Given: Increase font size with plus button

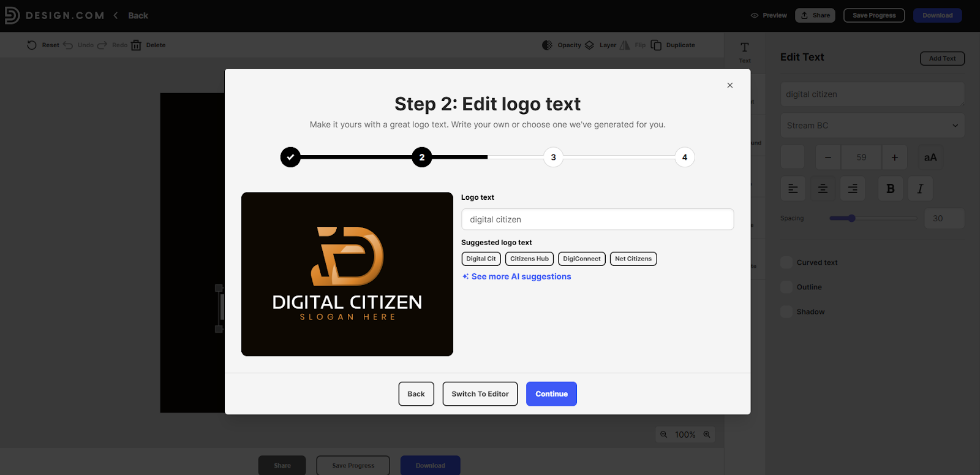Looking at the screenshot, I should tap(894, 158).
